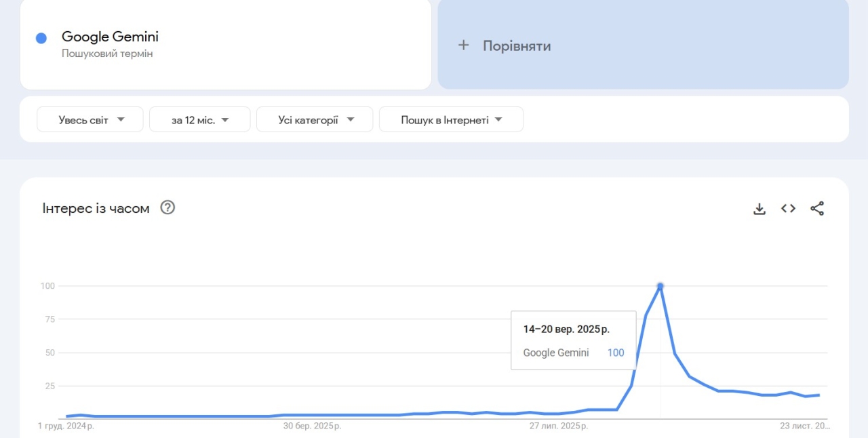Open the help tooltip next to 'Інтерес із часом'

click(167, 207)
